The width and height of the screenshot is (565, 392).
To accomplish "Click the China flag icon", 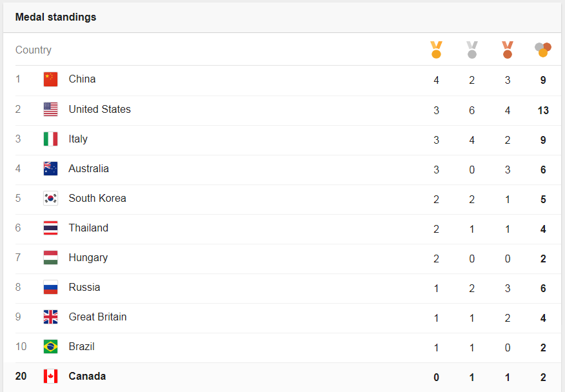I will [x=50, y=79].
